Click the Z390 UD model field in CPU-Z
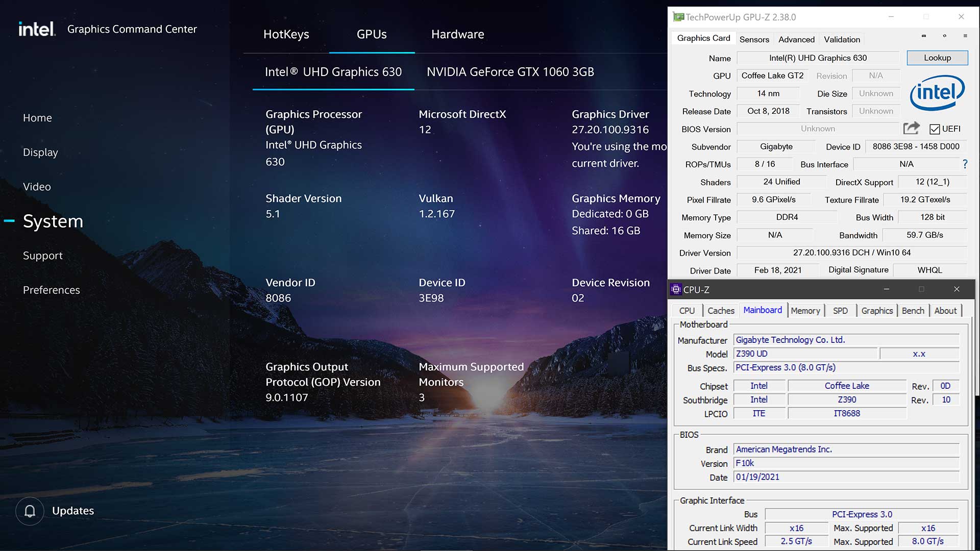The height and width of the screenshot is (551, 980). pyautogui.click(x=805, y=354)
